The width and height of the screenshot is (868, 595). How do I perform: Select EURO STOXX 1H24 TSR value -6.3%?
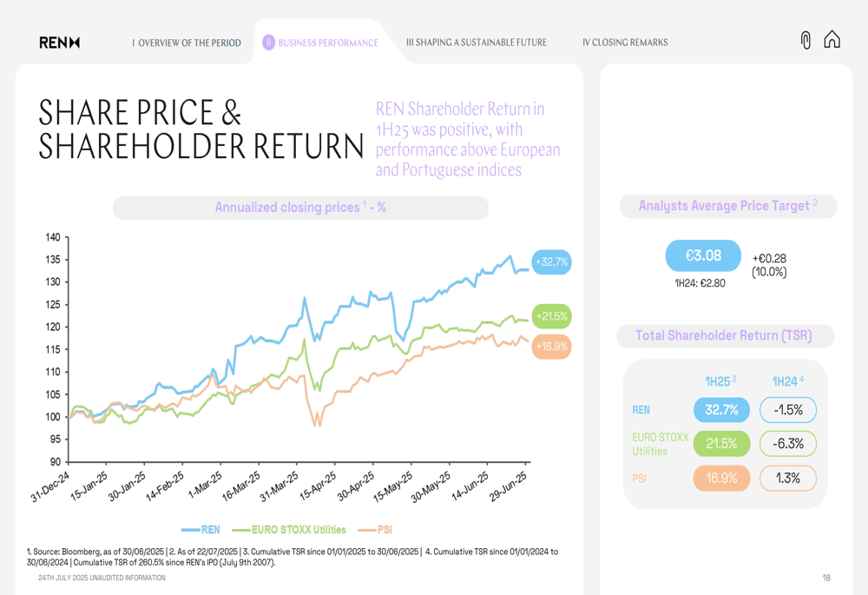pyautogui.click(x=788, y=444)
